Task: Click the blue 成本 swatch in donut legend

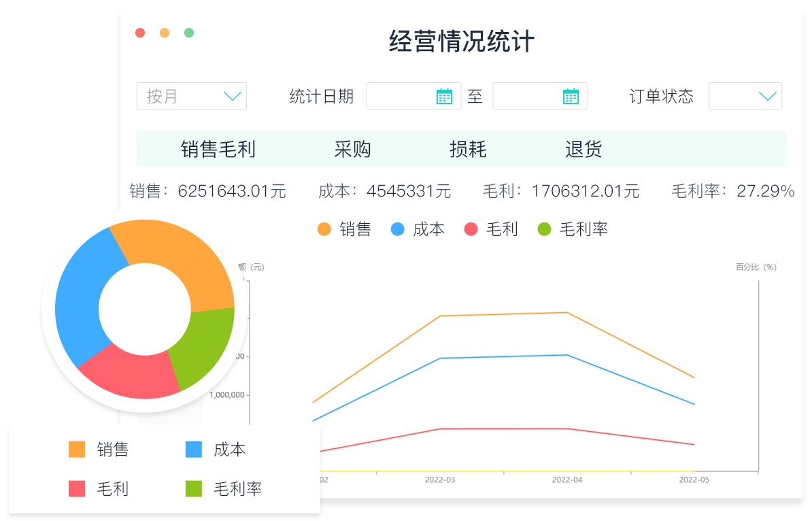Action: click(x=194, y=450)
